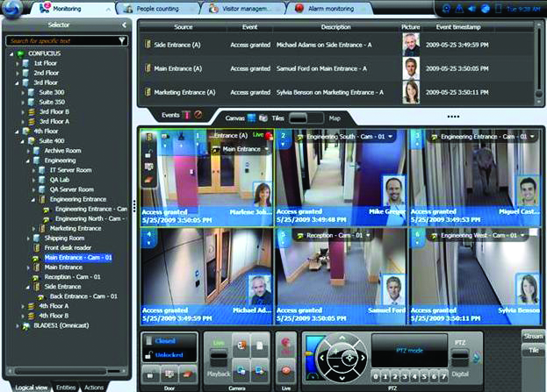The image size is (547, 392).
Task: Collapse the Selector panel with the arrow
Action: (x=124, y=25)
